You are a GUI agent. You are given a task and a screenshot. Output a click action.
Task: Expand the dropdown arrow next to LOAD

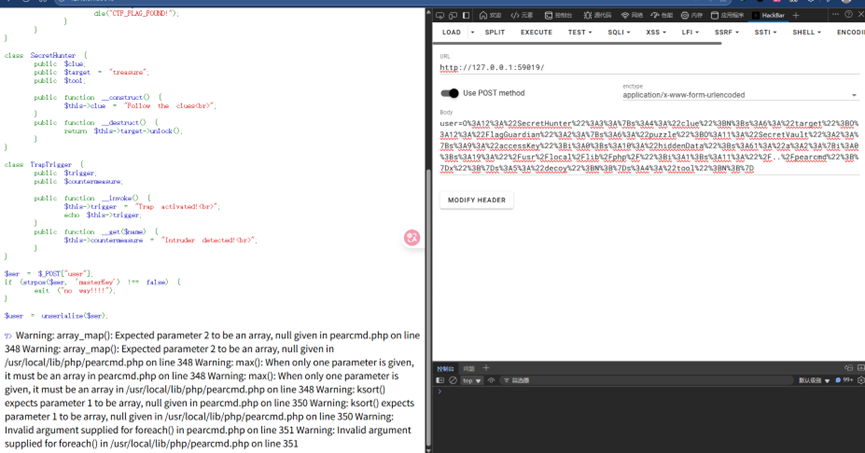tap(472, 33)
